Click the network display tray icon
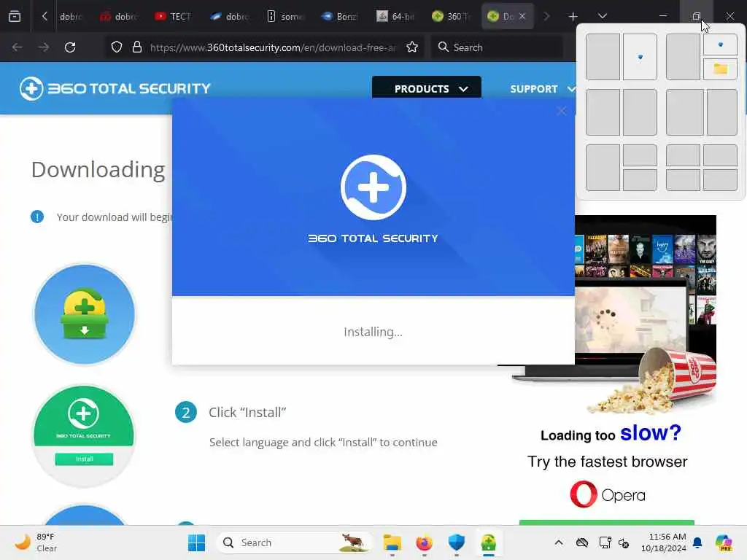747x560 pixels. (x=605, y=542)
